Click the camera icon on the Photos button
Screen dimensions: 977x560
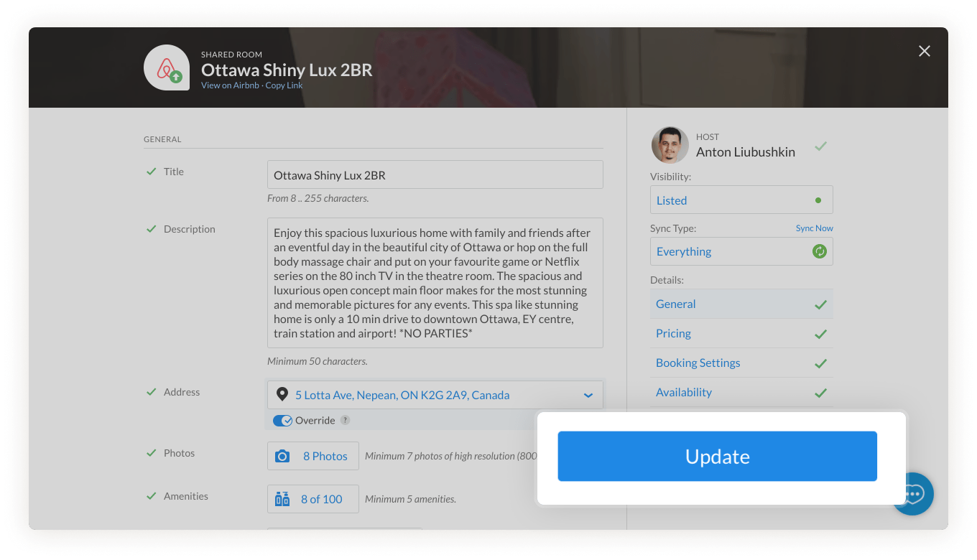[x=284, y=456]
